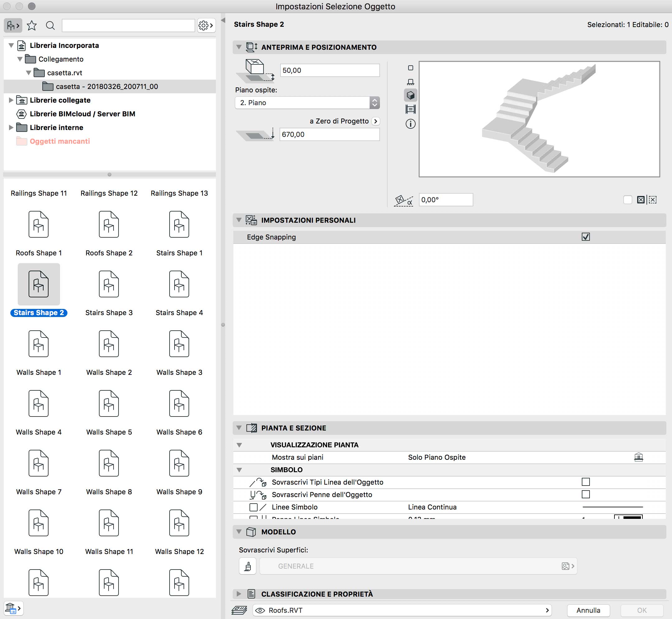Viewport: 672px width, 619px height.
Task: Click the paintbrush surface override button
Action: (x=248, y=566)
